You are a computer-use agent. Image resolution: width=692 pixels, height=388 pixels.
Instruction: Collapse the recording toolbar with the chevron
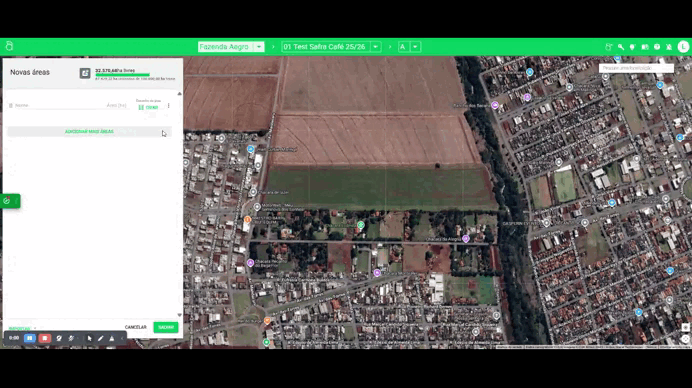click(x=122, y=339)
